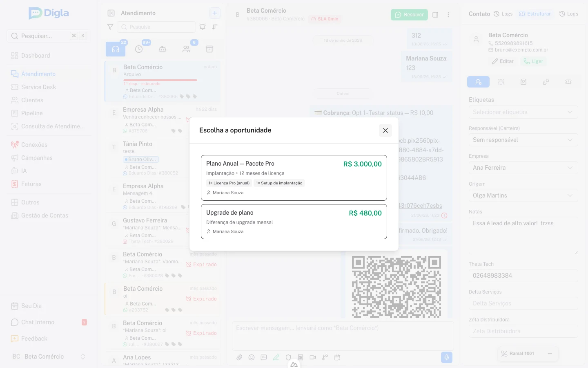Click the Resolver button
This screenshot has width=588, height=368.
coord(409,15)
